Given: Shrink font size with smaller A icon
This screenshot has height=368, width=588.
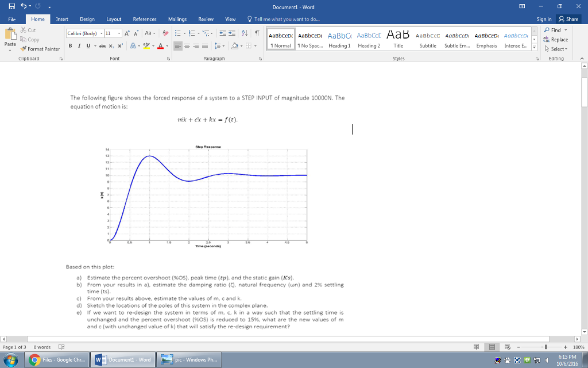Looking at the screenshot, I should tap(136, 33).
